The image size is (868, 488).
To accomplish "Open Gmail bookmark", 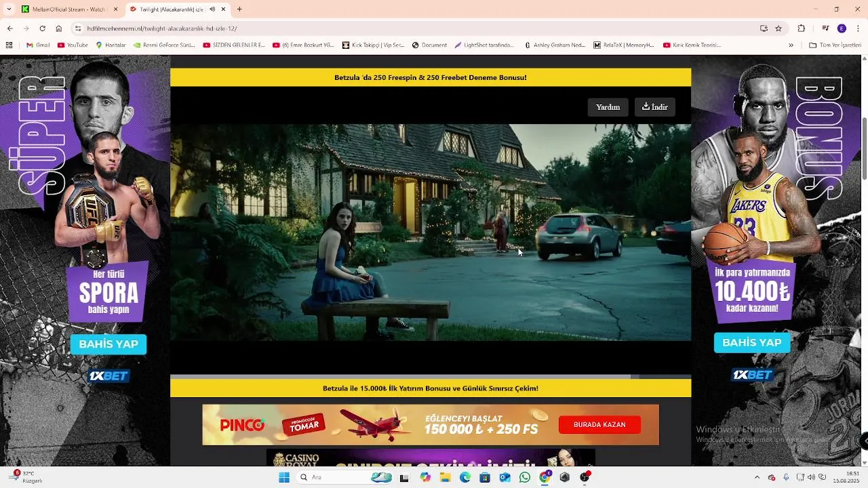I will coord(38,45).
